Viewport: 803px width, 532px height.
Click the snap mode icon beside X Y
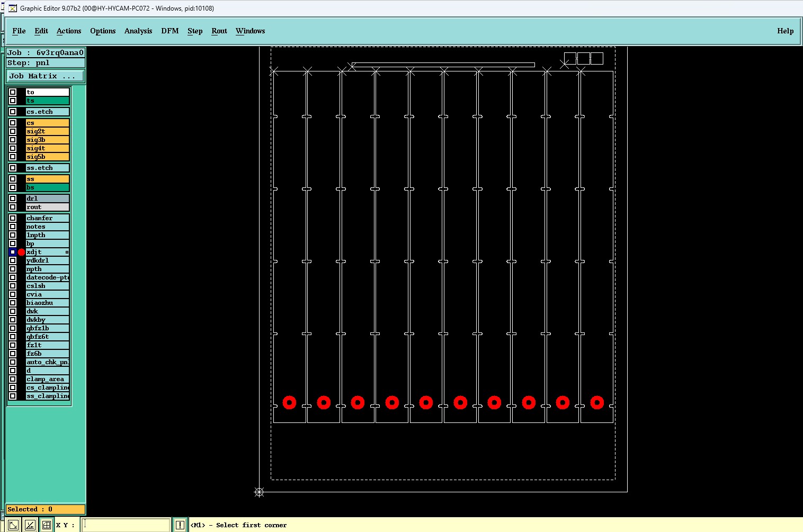[x=13, y=525]
